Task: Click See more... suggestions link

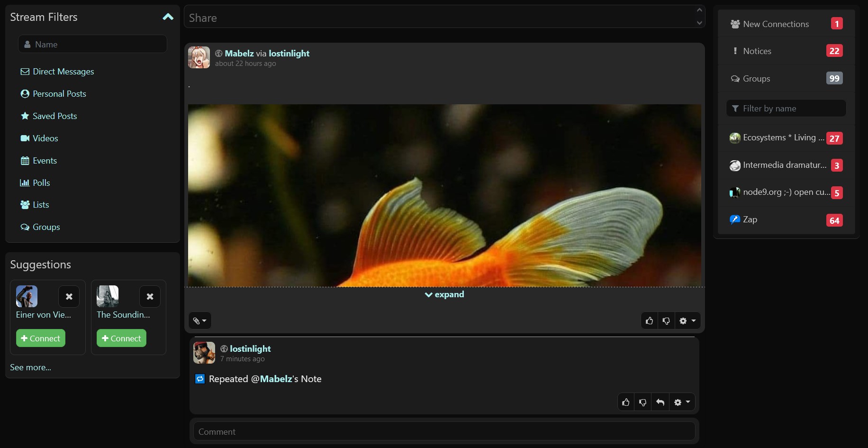Action: click(31, 367)
